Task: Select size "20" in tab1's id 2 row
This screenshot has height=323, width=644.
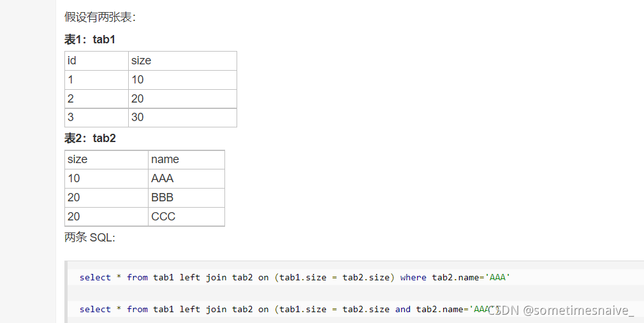Action: [183, 99]
